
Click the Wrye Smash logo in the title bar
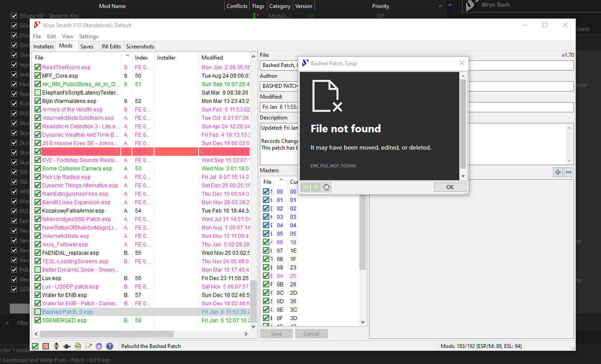point(37,25)
